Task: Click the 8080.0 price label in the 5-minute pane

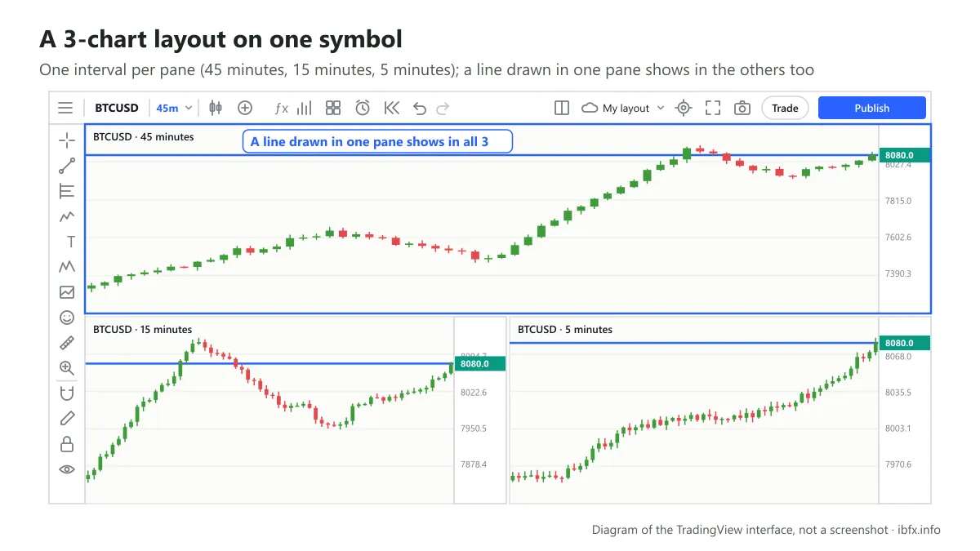Action: coord(905,344)
